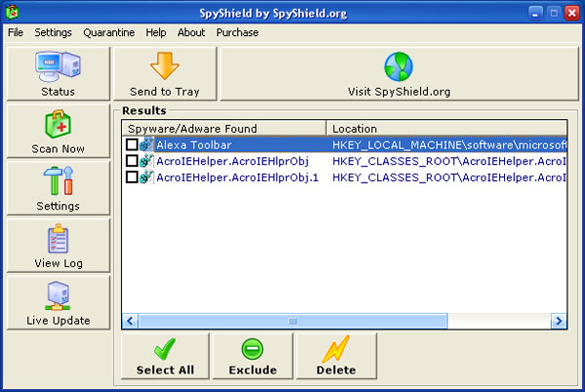The width and height of the screenshot is (585, 392).
Task: Open the Quarantine menu
Action: point(109,33)
